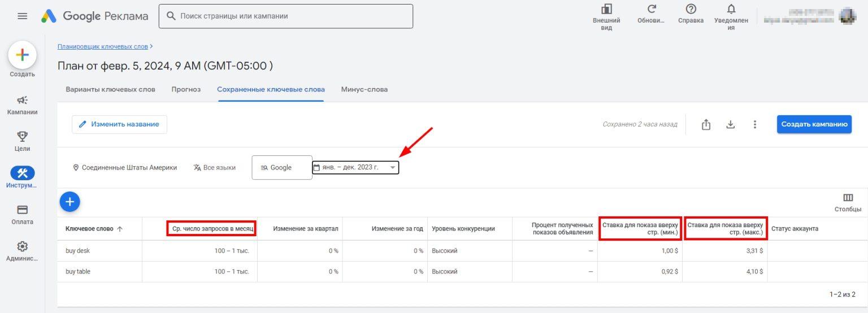Image resolution: width=868 pixels, height=313 pixels.
Task: Open Кампании in the sidebar
Action: pyautogui.click(x=22, y=105)
